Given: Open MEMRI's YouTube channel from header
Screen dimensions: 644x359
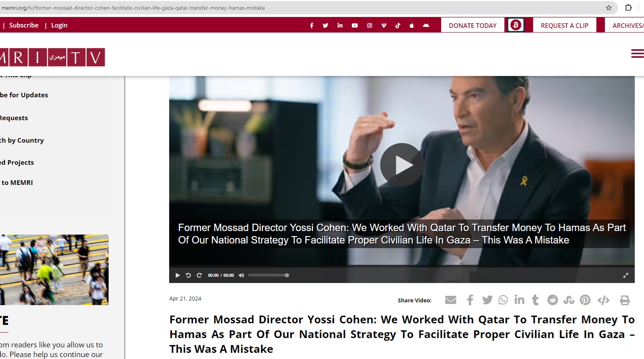Looking at the screenshot, I should [355, 26].
